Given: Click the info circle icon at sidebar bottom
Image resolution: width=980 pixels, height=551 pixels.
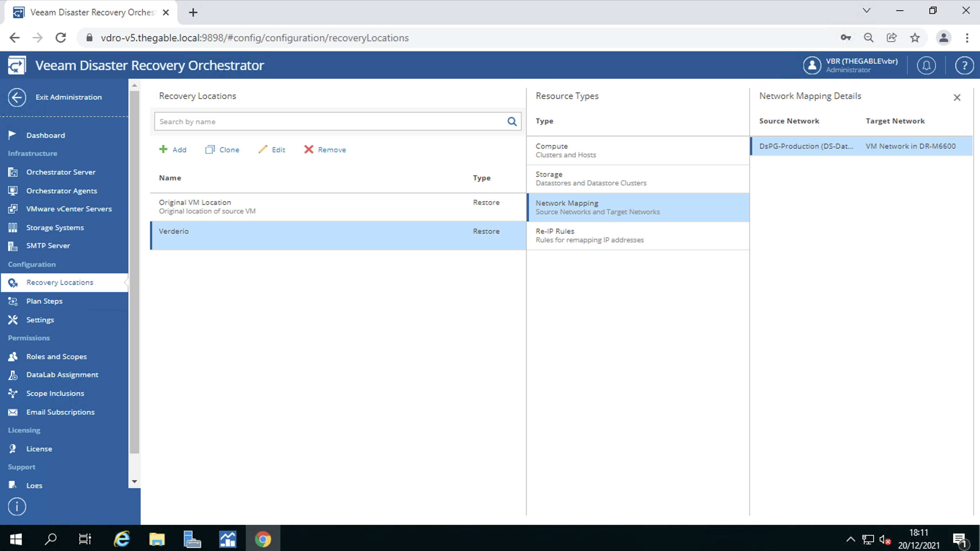Looking at the screenshot, I should coord(17,507).
